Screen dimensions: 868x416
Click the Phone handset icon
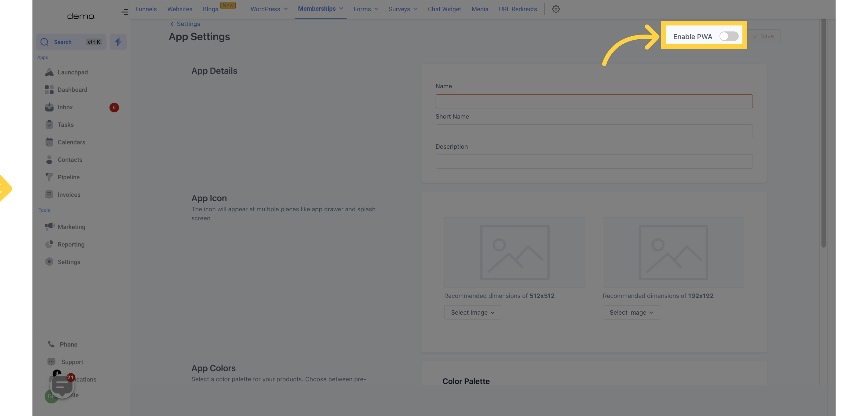[x=51, y=344]
